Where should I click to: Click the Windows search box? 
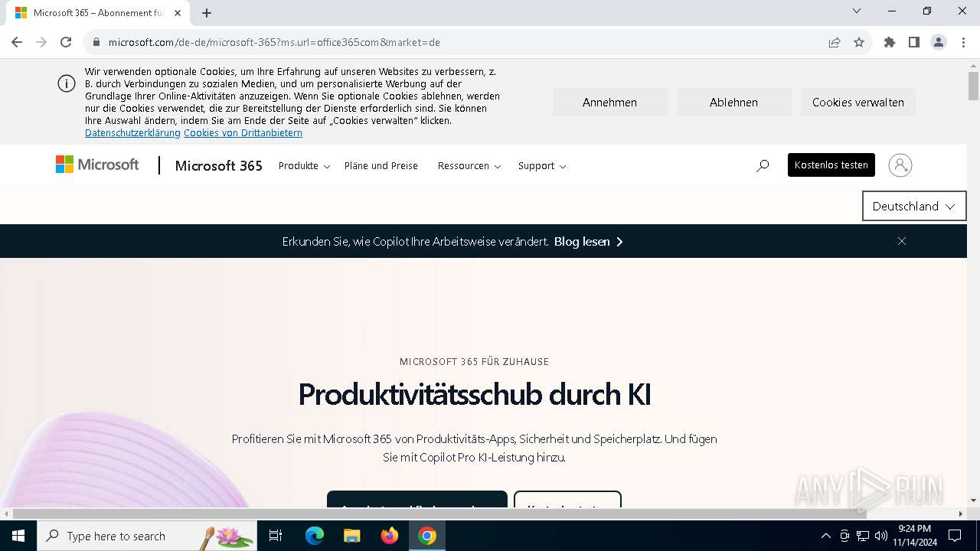coord(147,536)
